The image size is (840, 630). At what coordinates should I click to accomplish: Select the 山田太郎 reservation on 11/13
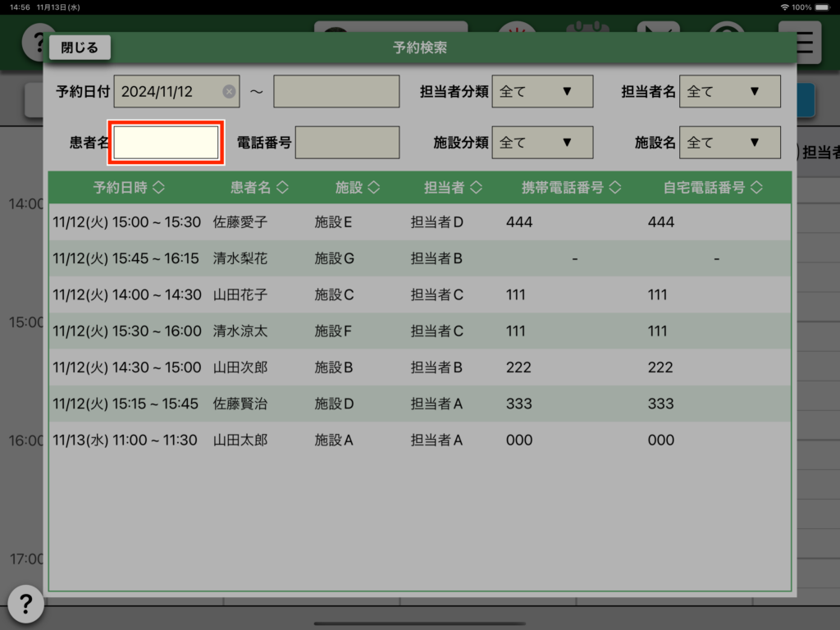pyautogui.click(x=420, y=441)
